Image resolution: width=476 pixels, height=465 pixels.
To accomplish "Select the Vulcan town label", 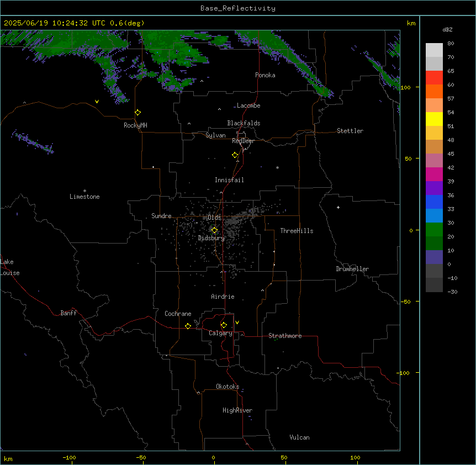I will (x=299, y=437).
